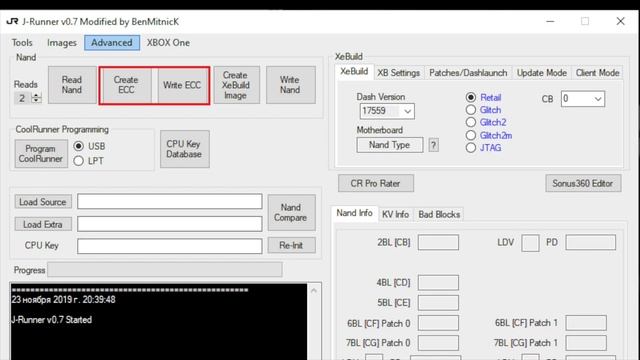Image resolution: width=640 pixels, height=360 pixels.
Task: Click the Create ECC button
Action: pos(126,85)
